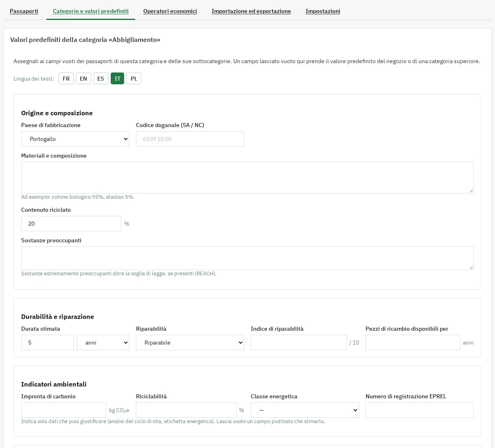Open the Impostazioni tab
The height and width of the screenshot is (448, 495).
tap(323, 11)
